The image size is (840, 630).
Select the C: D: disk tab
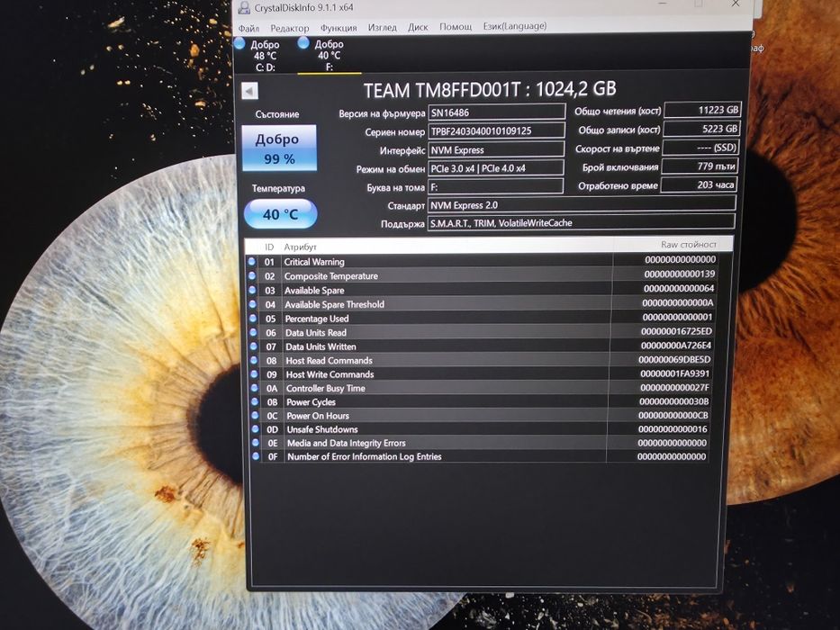pyautogui.click(x=266, y=56)
